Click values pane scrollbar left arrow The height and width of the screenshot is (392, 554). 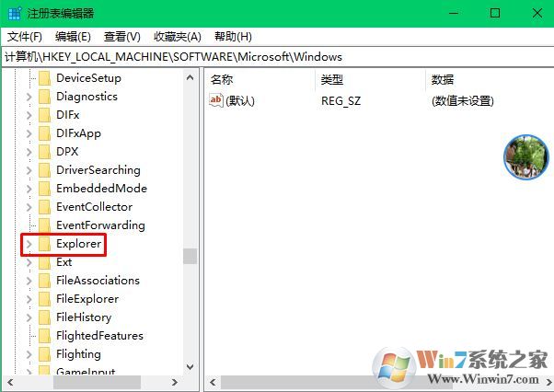point(213,382)
